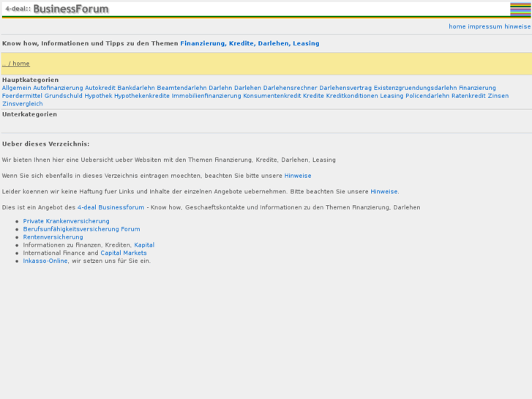Open the Foerdermittel category
Image resolution: width=532 pixels, height=399 pixels.
[x=22, y=96]
